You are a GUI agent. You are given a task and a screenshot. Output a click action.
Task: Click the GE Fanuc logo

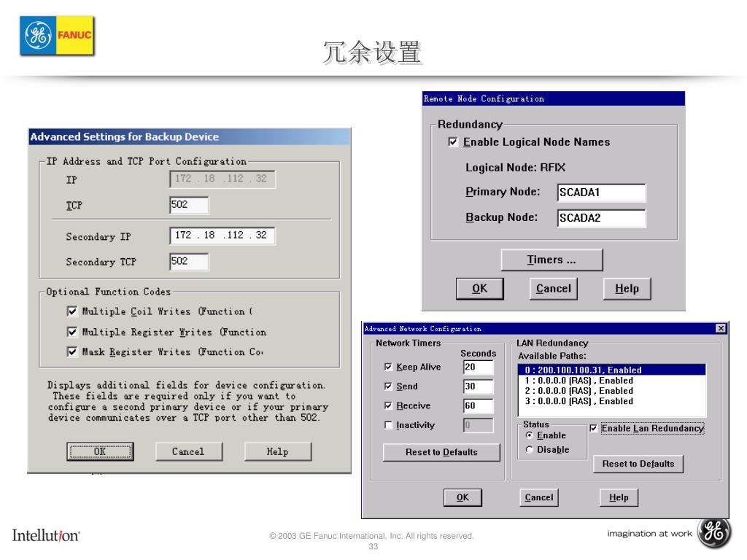57,36
